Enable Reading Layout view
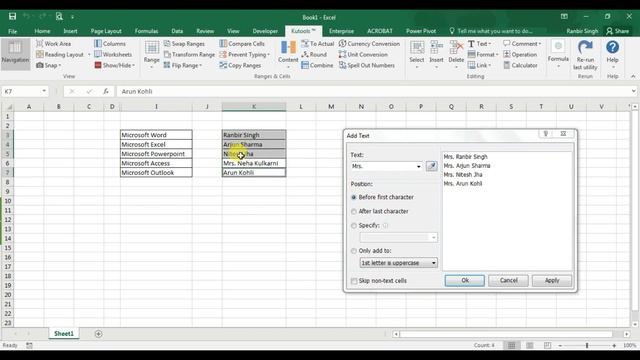 click(x=60, y=54)
